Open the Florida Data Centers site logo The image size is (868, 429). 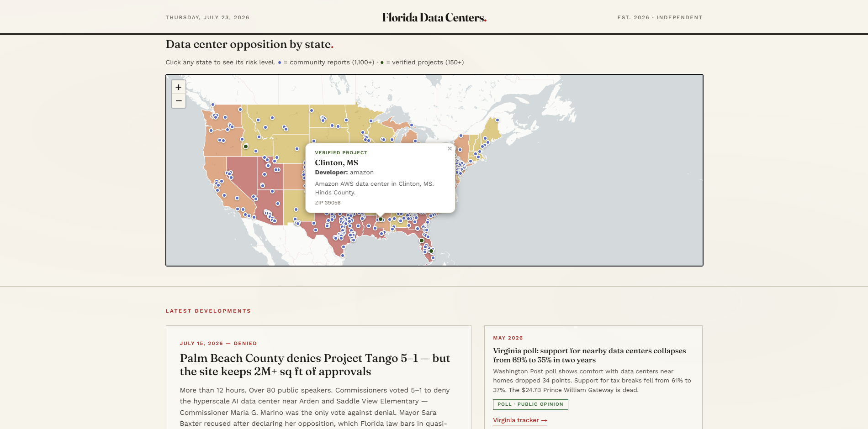[x=434, y=17]
